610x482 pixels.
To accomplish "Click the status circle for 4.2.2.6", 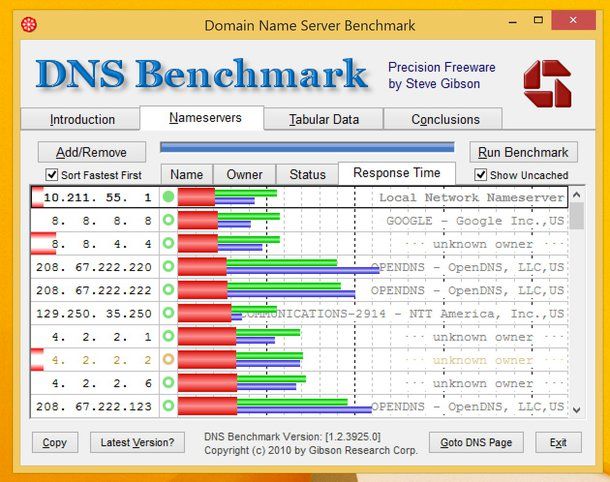I will [x=168, y=382].
